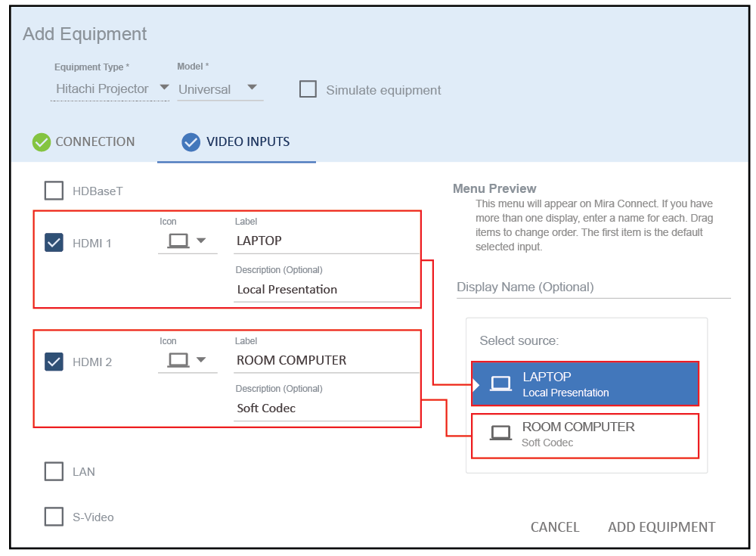Open HDMI 2 icon dropdown arrow
The height and width of the screenshot is (556, 756).
pyautogui.click(x=201, y=360)
